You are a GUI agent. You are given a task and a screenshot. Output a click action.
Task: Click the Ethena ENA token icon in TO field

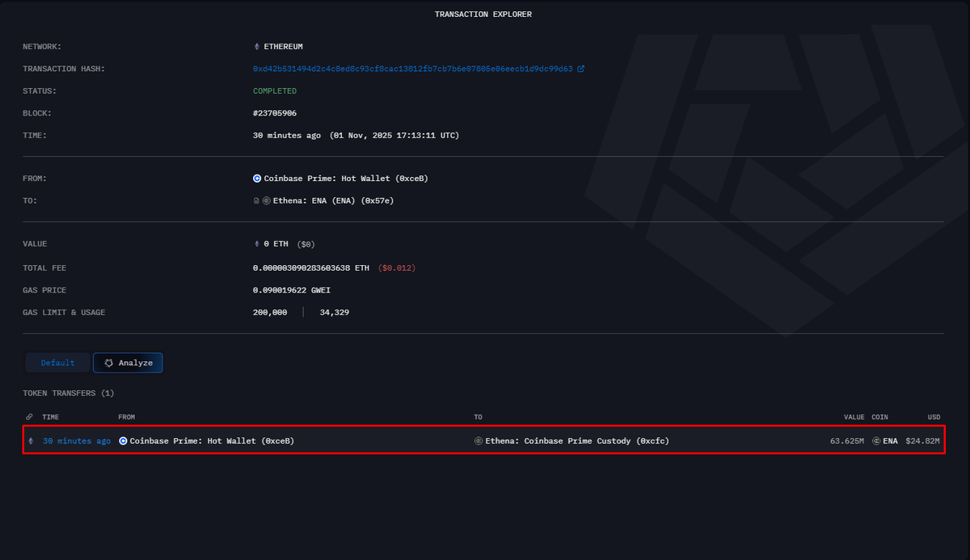(267, 200)
